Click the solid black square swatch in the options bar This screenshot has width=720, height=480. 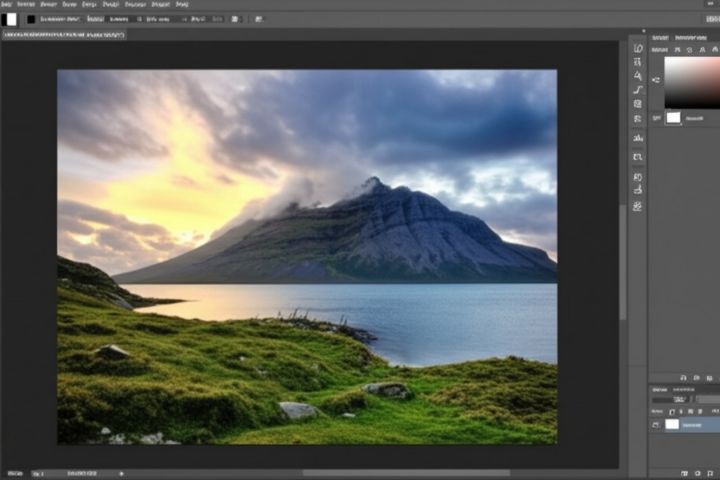click(x=31, y=19)
